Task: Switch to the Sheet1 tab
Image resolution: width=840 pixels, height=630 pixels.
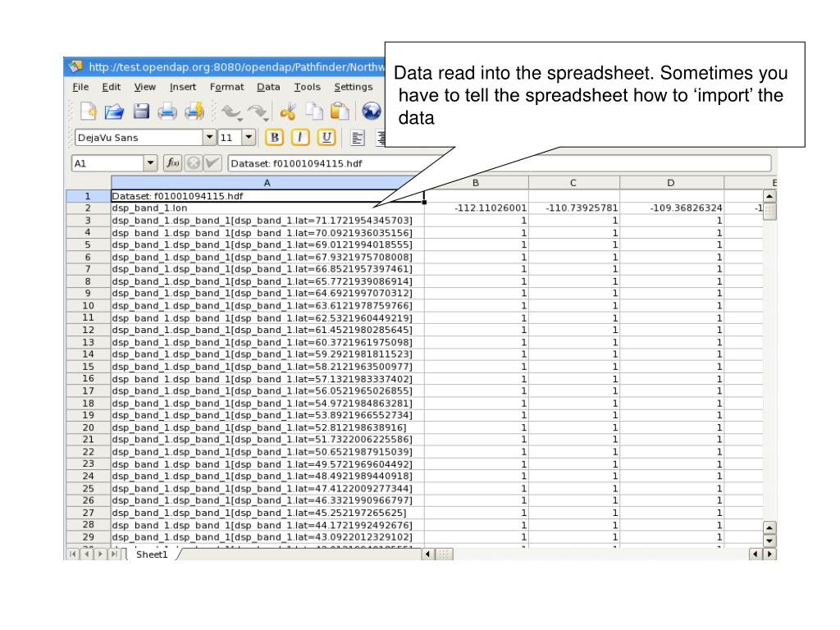Action: (x=152, y=555)
